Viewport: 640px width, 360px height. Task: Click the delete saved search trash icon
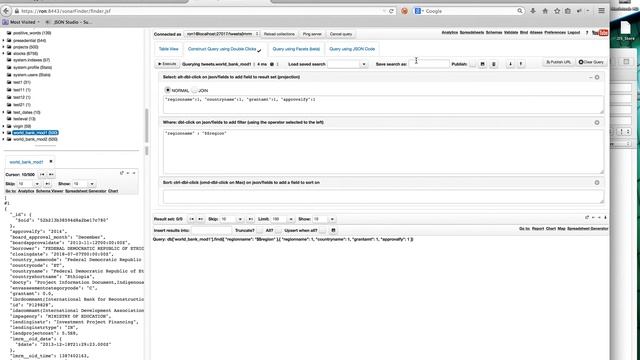(x=493, y=64)
